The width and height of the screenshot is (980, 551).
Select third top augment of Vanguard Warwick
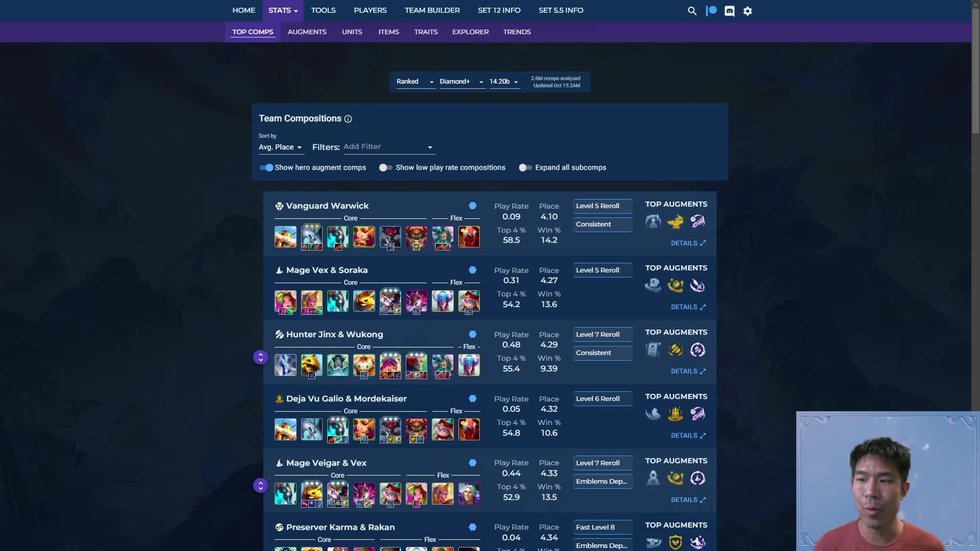tap(698, 221)
